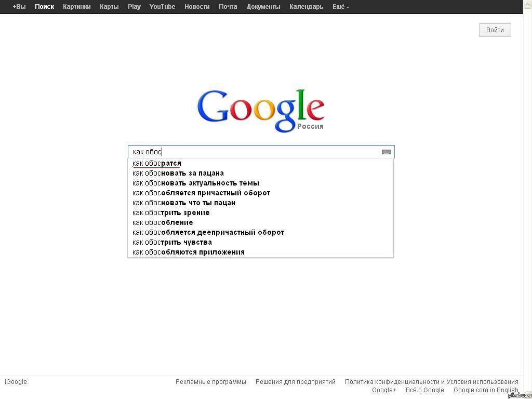
Task: Select 'как обособляется деепричастный оборот' suggestion
Action: (x=261, y=232)
